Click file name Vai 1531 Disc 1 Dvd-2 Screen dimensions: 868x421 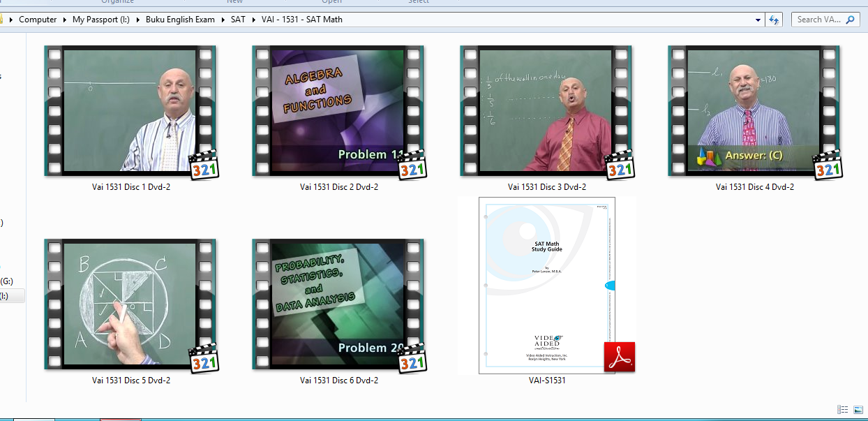pyautogui.click(x=131, y=187)
